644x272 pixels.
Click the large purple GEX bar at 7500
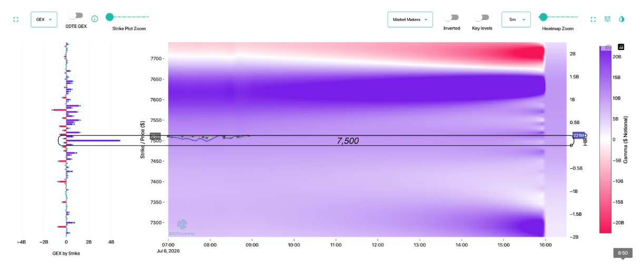point(93,141)
